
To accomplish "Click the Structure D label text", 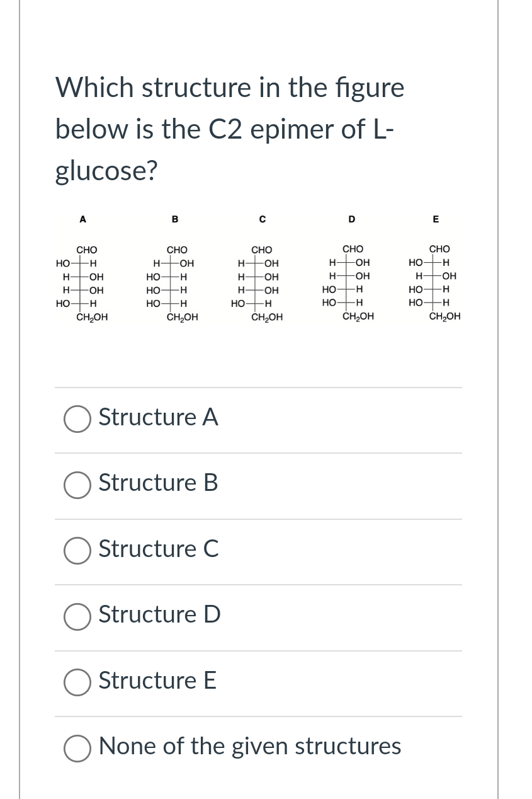I will (159, 614).
